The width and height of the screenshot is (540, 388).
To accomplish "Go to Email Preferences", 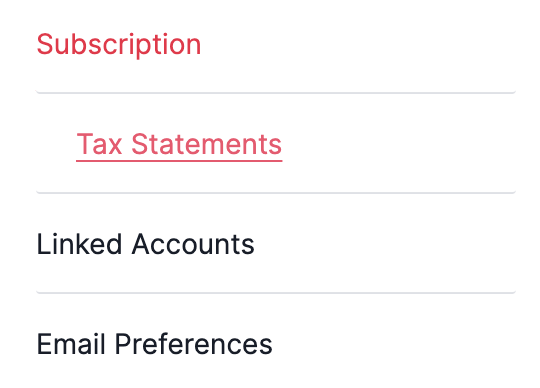I will click(154, 344).
